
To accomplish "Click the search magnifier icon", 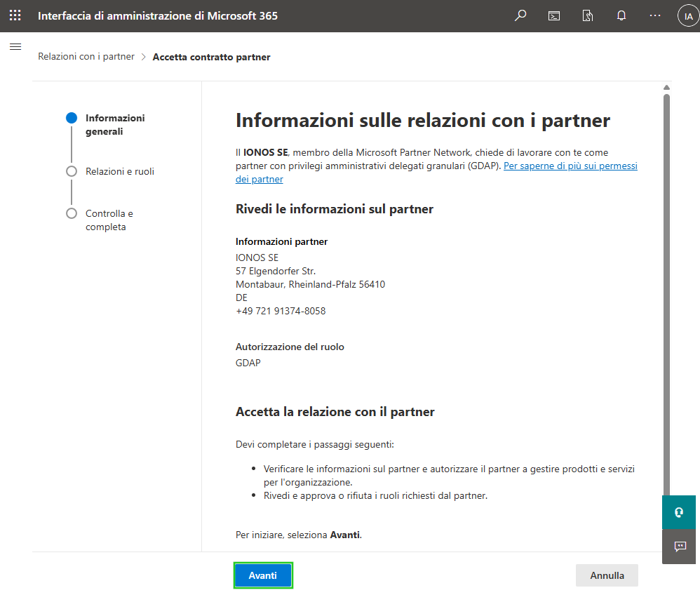I will (520, 15).
